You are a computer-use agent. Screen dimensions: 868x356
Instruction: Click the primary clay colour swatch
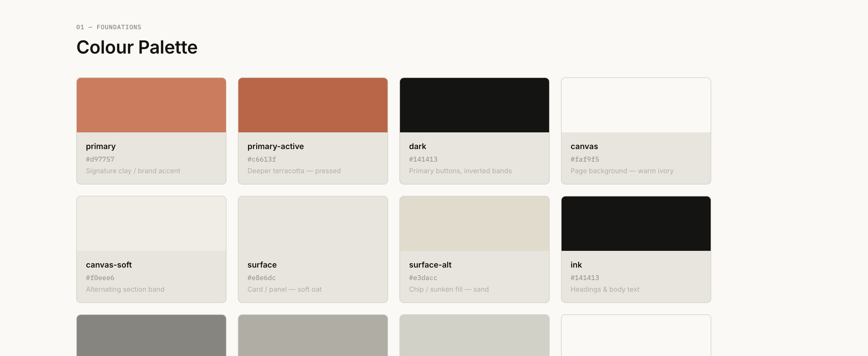(x=151, y=105)
